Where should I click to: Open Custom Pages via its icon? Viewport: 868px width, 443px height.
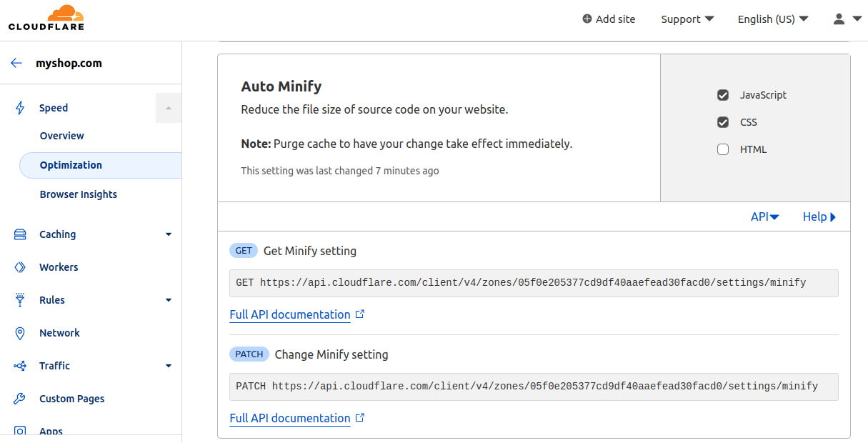tap(19, 398)
